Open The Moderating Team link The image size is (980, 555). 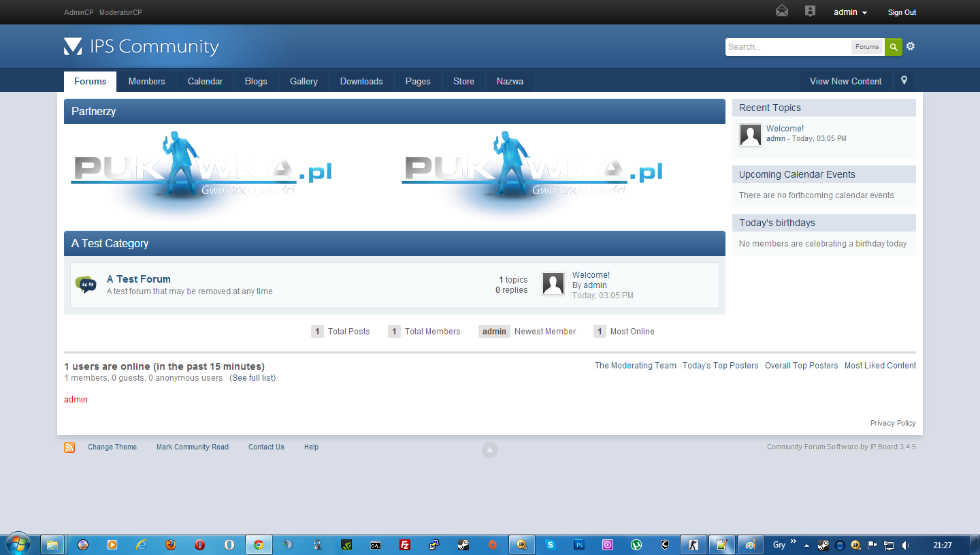pyautogui.click(x=636, y=366)
